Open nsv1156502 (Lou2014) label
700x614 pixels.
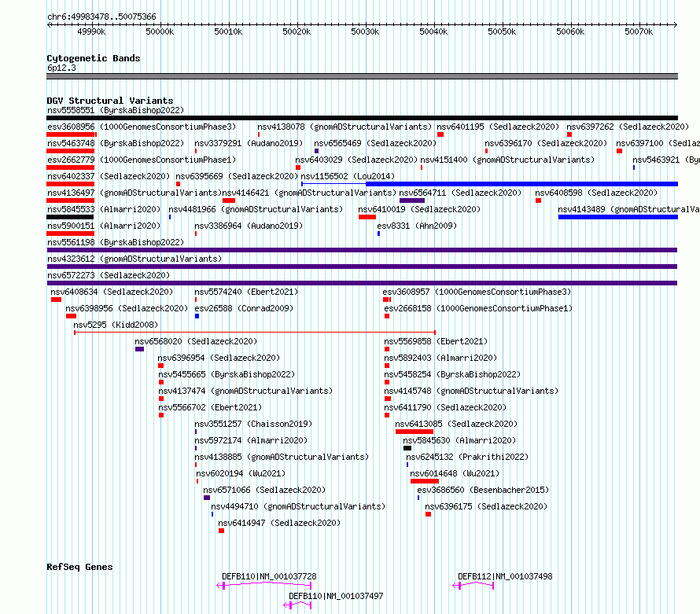tap(348, 176)
